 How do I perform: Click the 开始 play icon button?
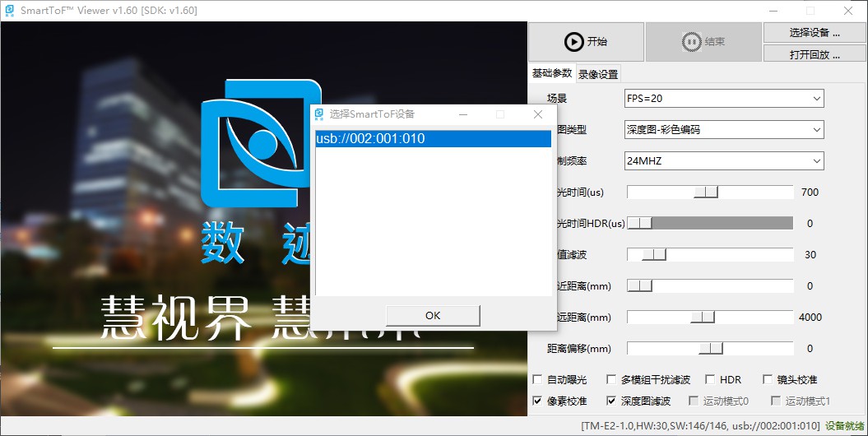(587, 41)
